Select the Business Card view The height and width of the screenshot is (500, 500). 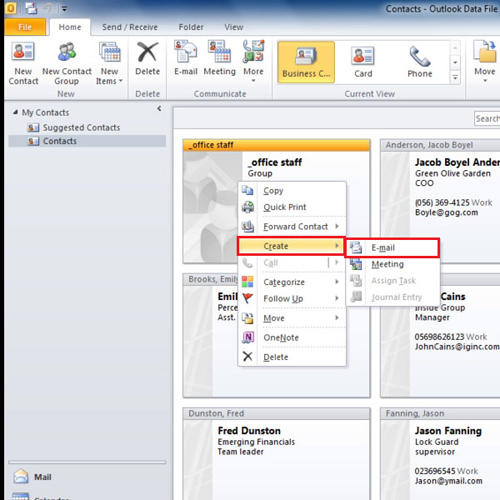pyautogui.click(x=306, y=62)
